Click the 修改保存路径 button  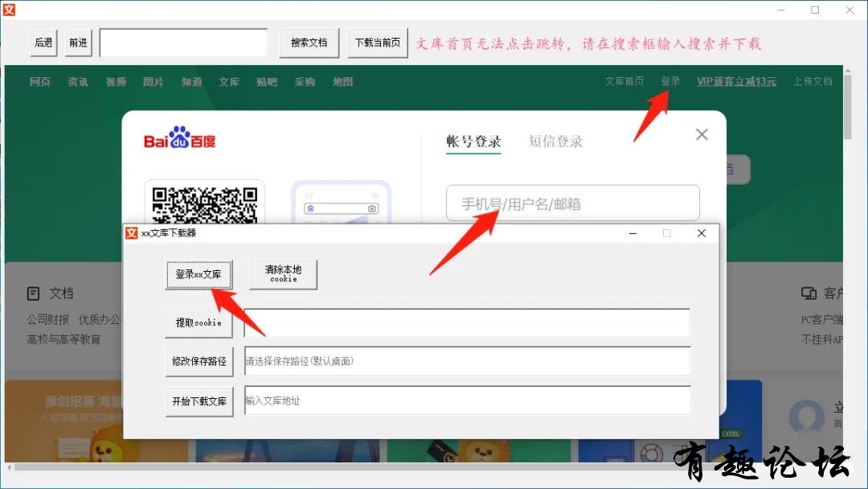(199, 361)
